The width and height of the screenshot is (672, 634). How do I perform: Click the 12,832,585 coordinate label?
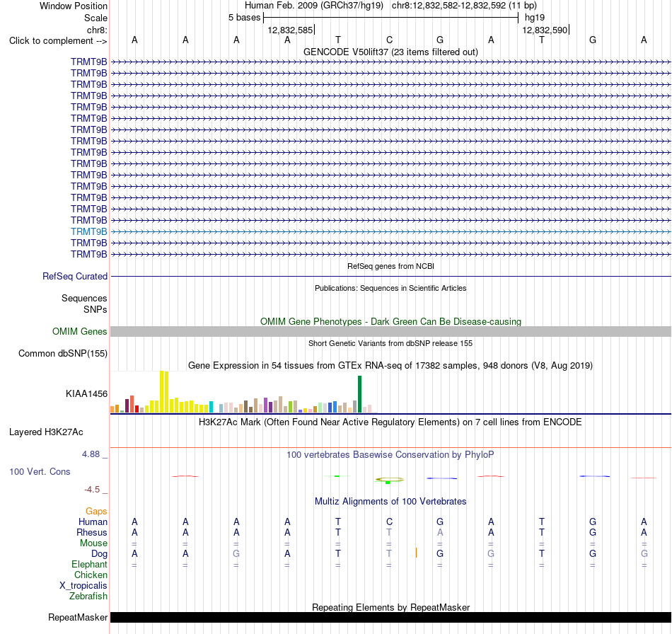coord(290,30)
